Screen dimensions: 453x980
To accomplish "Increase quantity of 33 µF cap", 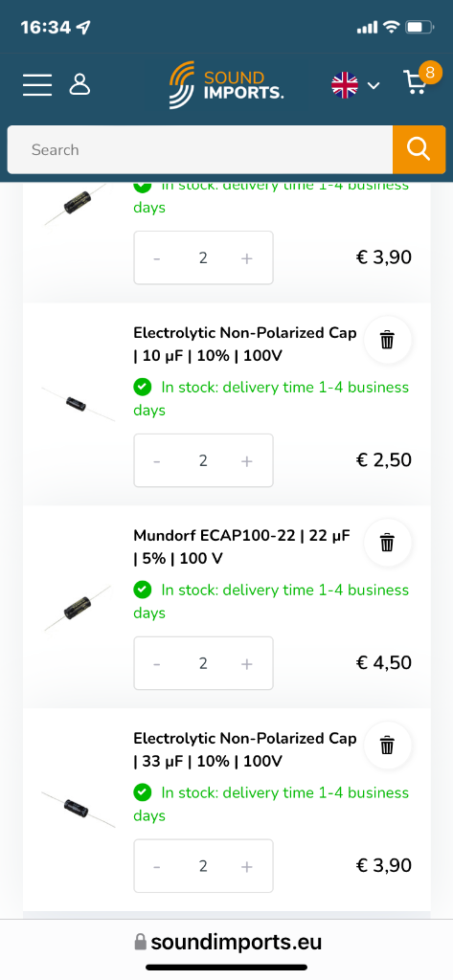I will (246, 865).
